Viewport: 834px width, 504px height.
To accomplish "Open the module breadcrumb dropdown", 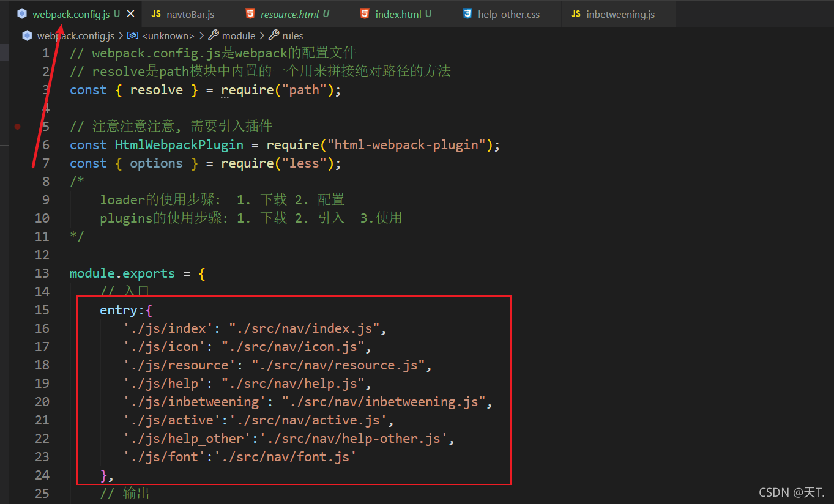I will [x=239, y=35].
